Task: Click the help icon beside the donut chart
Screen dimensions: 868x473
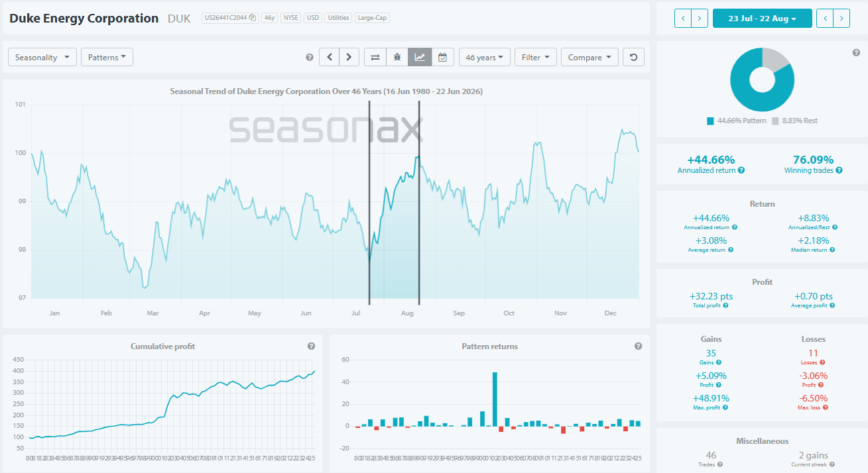Action: 856,52
